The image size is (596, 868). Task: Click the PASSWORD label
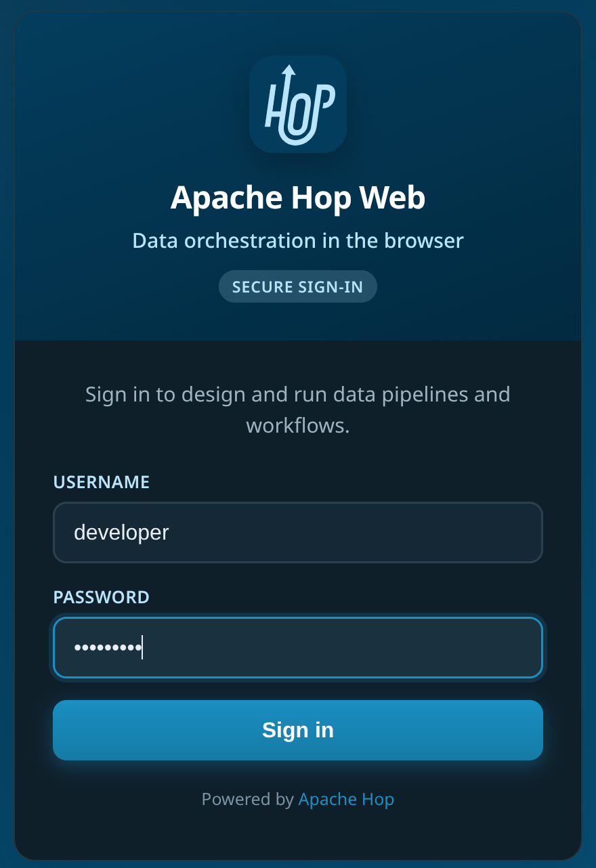[x=102, y=597]
